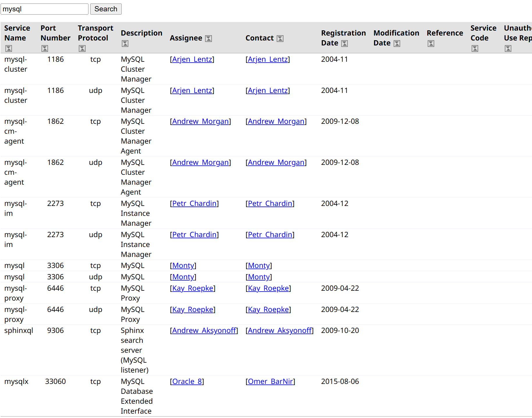Viewport: 532px width, 418px height.
Task: Hide the Contact column via its X icon
Action: (x=280, y=38)
